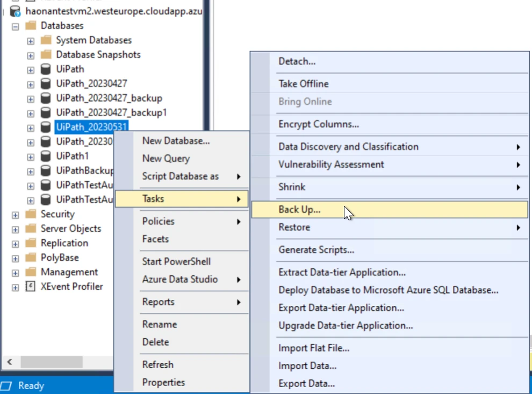Click Take Offline in the submenu
Image resolution: width=532 pixels, height=394 pixels.
(x=390, y=84)
